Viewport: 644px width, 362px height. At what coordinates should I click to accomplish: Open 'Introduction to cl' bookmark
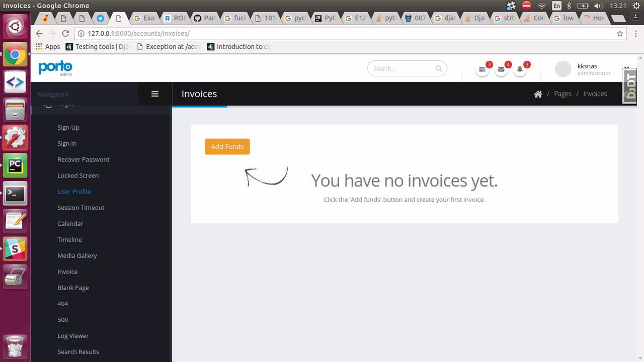point(239,47)
